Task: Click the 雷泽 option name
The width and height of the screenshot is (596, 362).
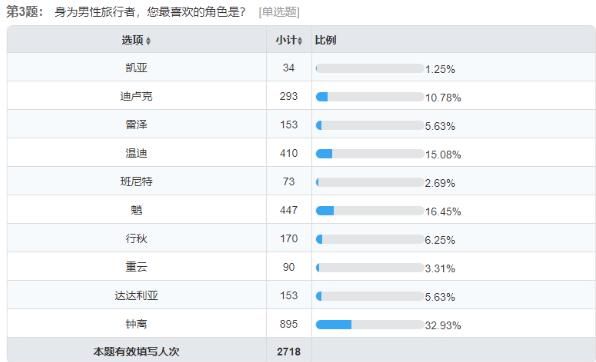Action: point(136,125)
